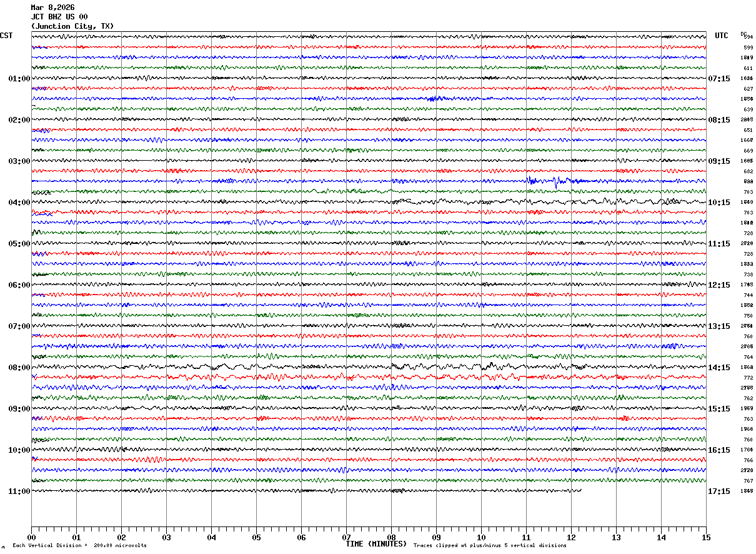Click the UTC time label "17:15"
Image resolution: width=756 pixels, height=554 pixels.
click(x=719, y=491)
